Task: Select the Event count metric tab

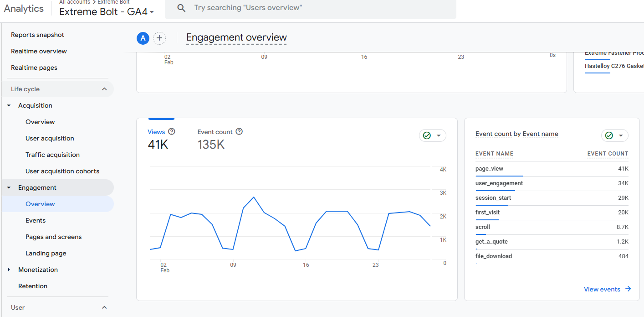Action: (x=215, y=139)
